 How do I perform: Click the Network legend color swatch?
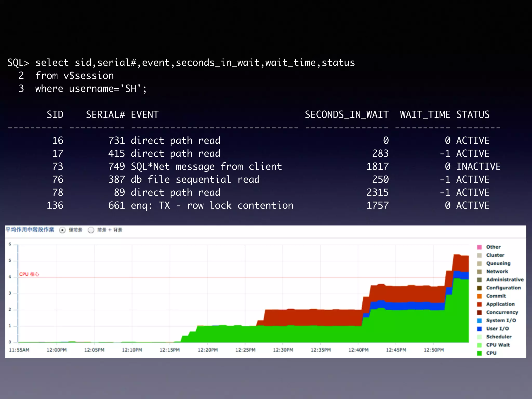point(479,271)
